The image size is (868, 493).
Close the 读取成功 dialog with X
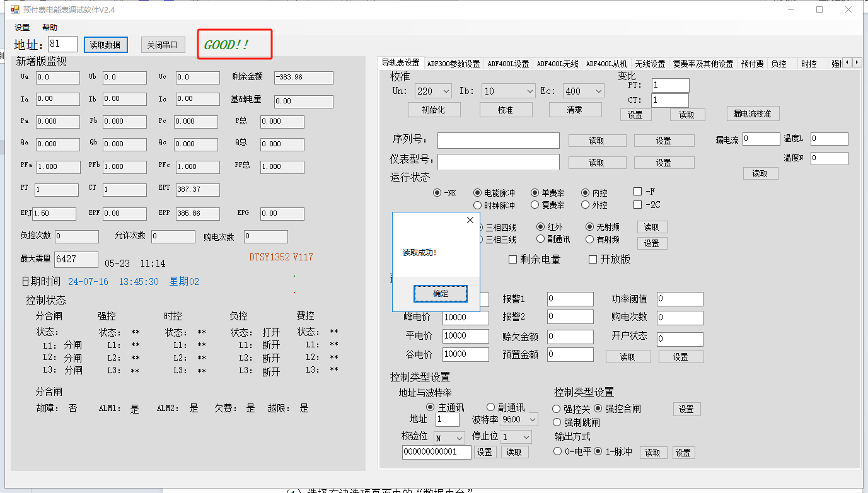coord(470,220)
